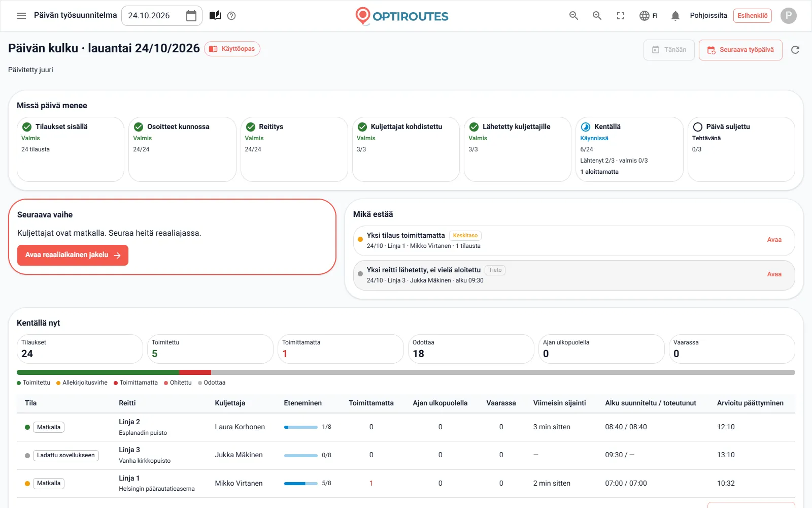Viewport: 812px width, 508px height.
Task: Open the P user avatar menu
Action: 789,16
